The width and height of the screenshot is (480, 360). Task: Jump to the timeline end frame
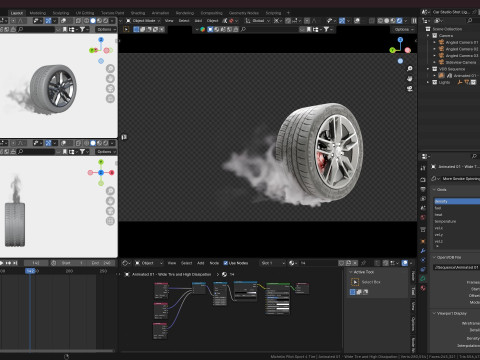(15, 263)
